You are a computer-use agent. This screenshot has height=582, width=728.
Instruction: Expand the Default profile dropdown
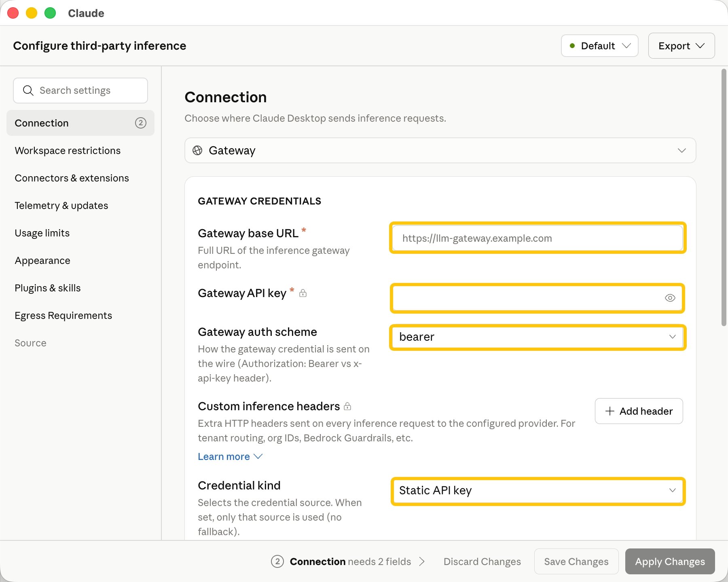pyautogui.click(x=599, y=46)
